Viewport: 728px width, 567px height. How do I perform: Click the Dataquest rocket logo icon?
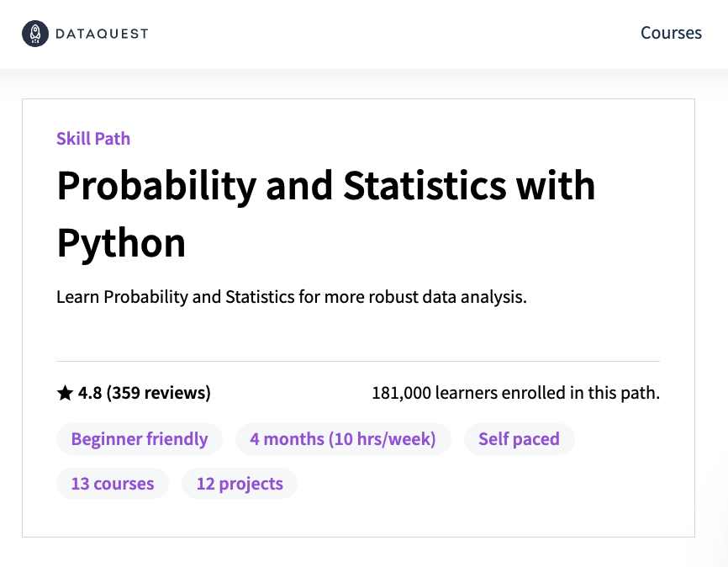click(35, 34)
